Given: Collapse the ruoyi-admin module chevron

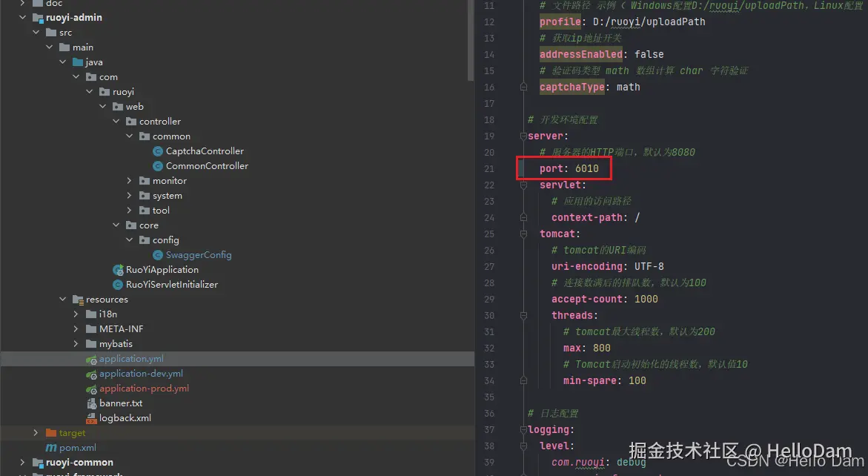Looking at the screenshot, I should pos(23,17).
